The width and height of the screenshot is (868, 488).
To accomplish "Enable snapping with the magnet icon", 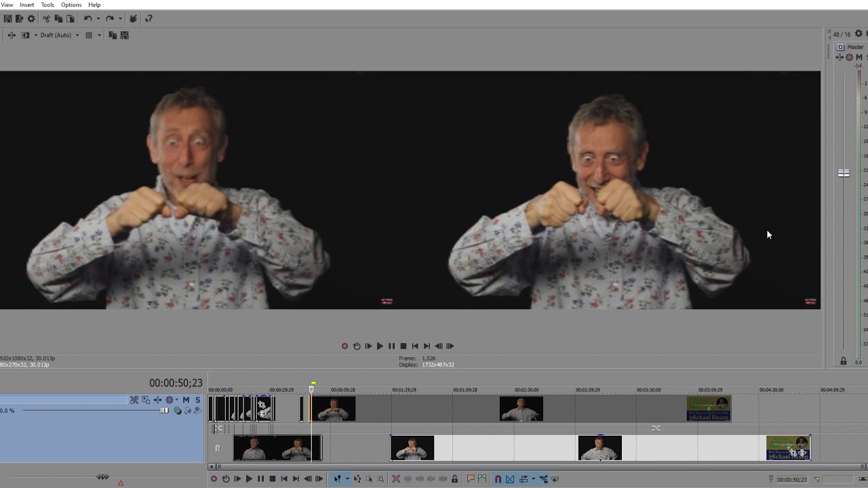I will pos(498,479).
